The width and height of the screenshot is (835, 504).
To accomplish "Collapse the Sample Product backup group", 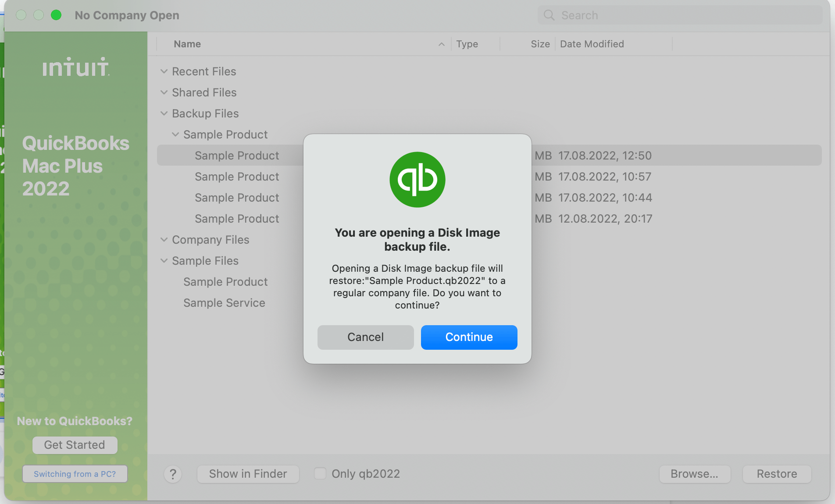I will click(x=176, y=134).
